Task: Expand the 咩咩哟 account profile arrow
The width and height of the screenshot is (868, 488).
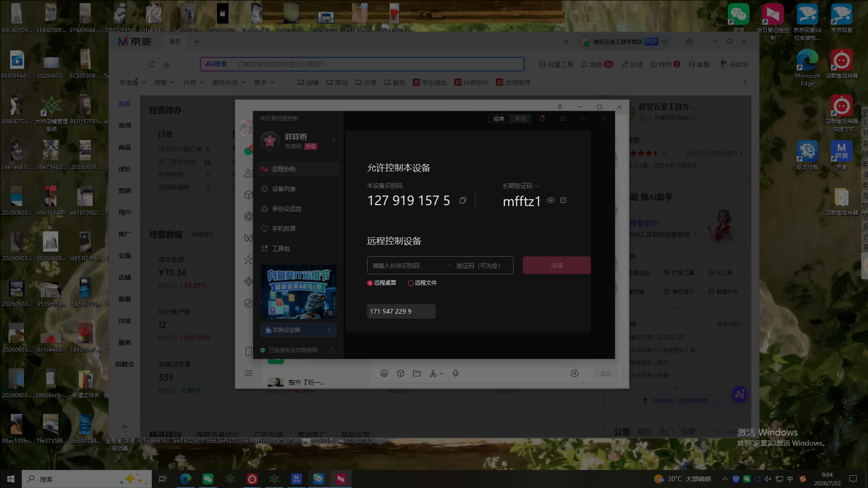Action: tap(334, 141)
